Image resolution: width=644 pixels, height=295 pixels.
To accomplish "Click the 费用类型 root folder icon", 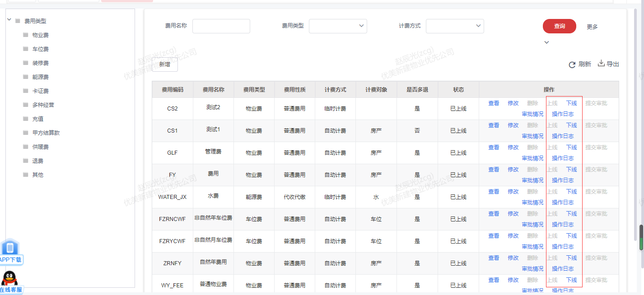I will [18, 21].
